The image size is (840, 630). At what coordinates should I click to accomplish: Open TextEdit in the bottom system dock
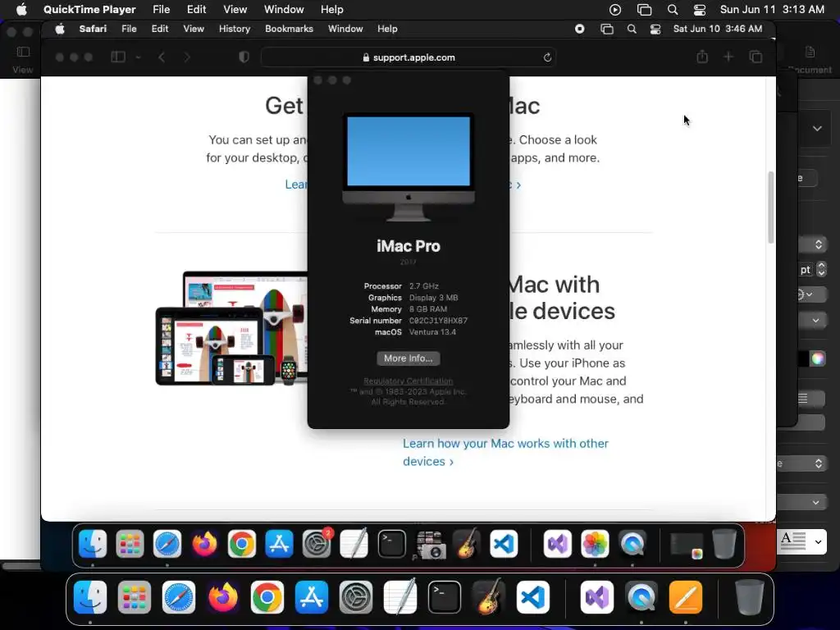click(x=400, y=597)
